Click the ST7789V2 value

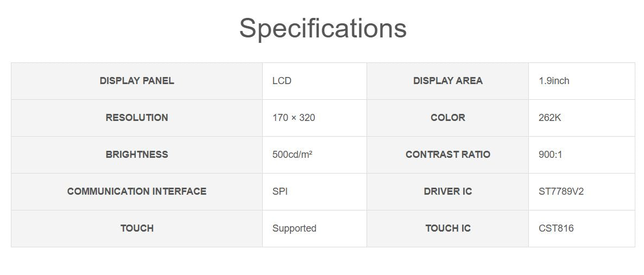click(561, 191)
